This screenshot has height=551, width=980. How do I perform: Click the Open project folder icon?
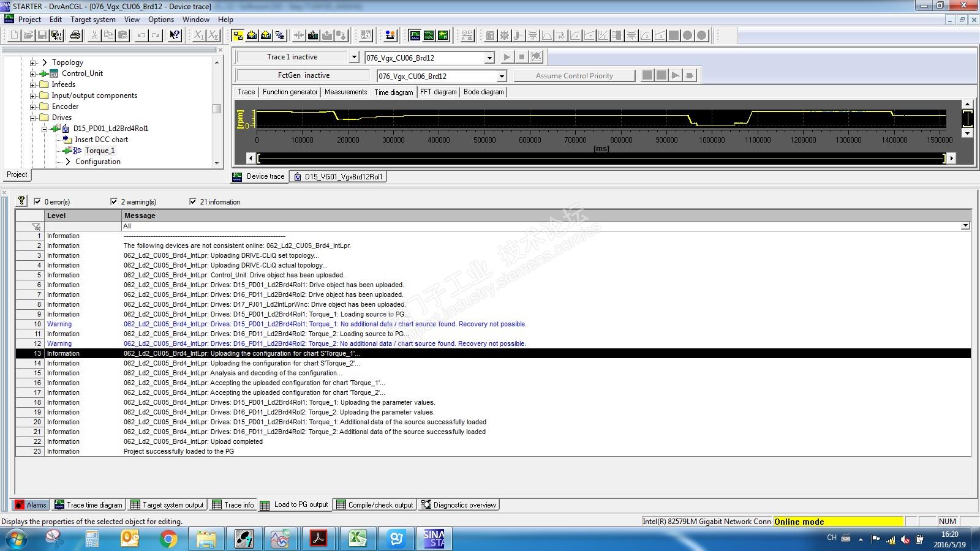[x=28, y=36]
